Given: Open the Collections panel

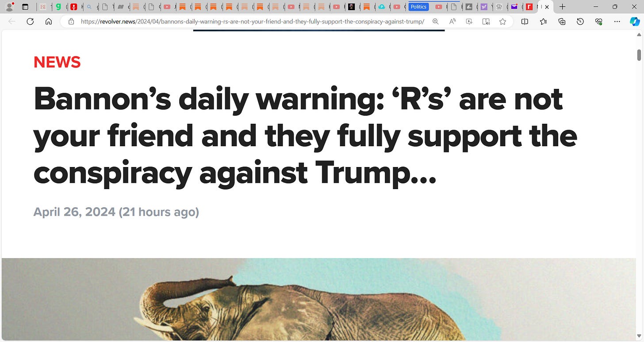Looking at the screenshot, I should tap(562, 21).
